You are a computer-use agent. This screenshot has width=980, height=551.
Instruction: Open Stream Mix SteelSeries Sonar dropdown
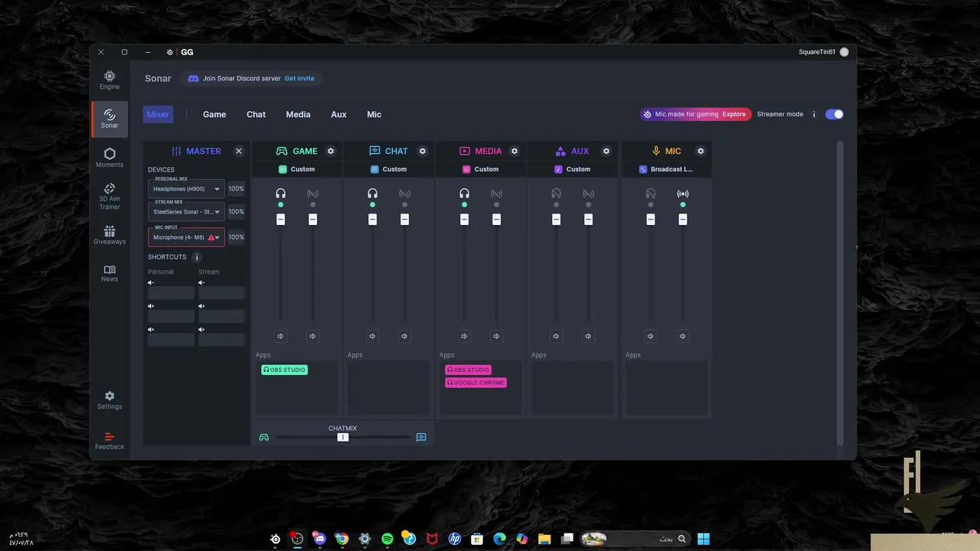coord(186,212)
